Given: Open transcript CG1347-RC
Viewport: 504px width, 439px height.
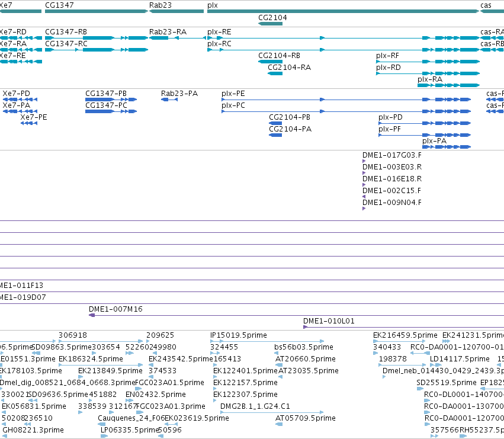Looking at the screenshot, I should 66,44.
